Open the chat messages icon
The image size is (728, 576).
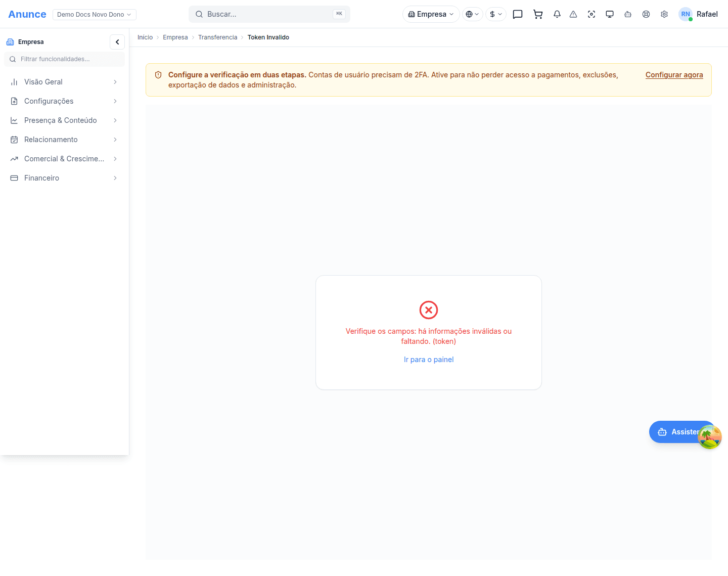tap(517, 14)
